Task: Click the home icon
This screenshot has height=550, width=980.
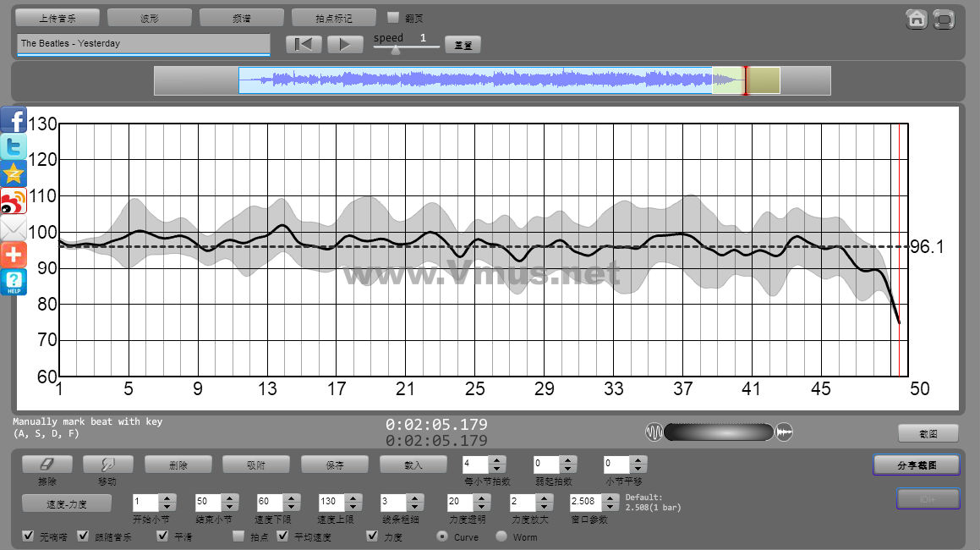Action: tap(916, 19)
